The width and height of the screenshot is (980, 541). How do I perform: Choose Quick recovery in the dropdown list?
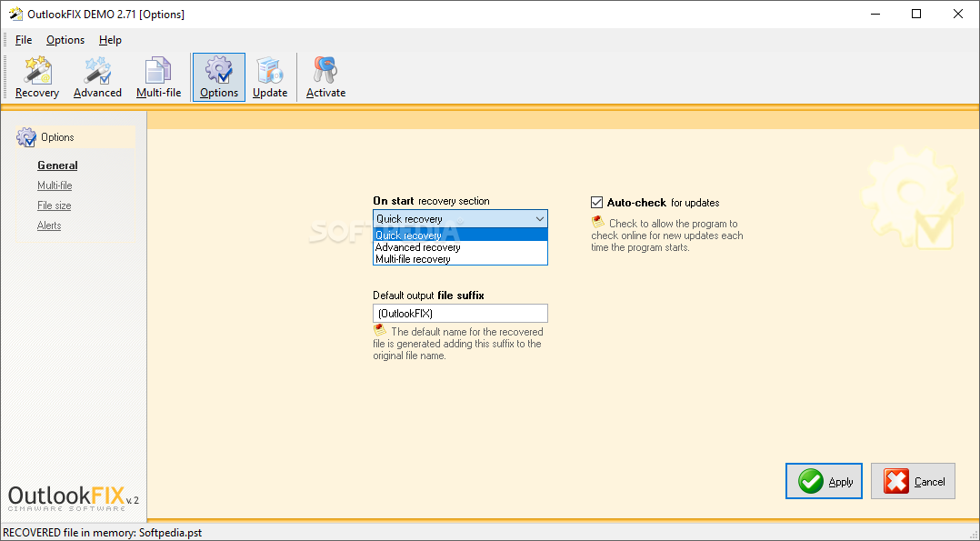[460, 235]
